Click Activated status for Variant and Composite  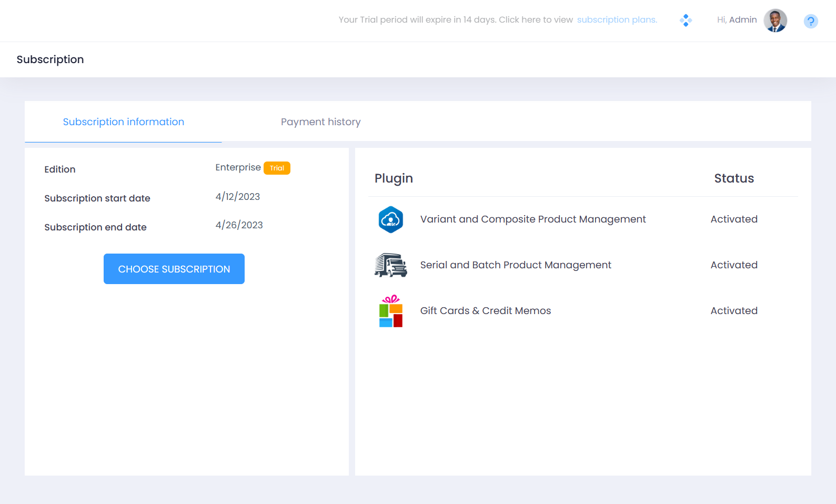pyautogui.click(x=733, y=219)
